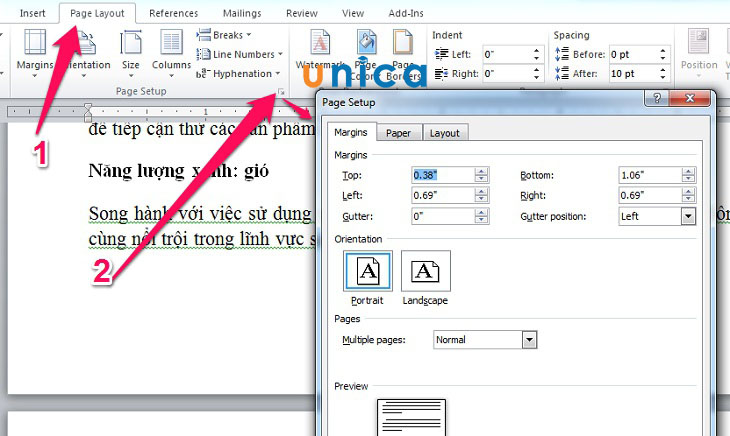Adjust the Bottom margin spinner

688,175
